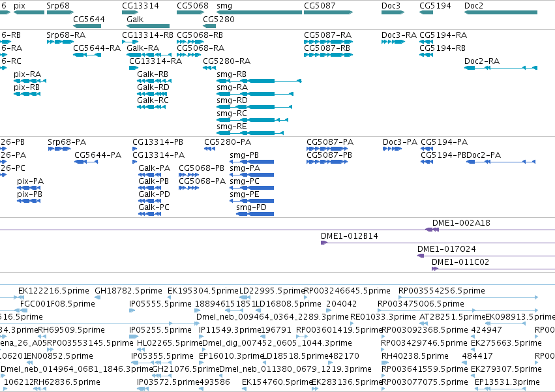Select the Srp68 gene label
The height and width of the screenshot is (392, 555).
click(58, 6)
